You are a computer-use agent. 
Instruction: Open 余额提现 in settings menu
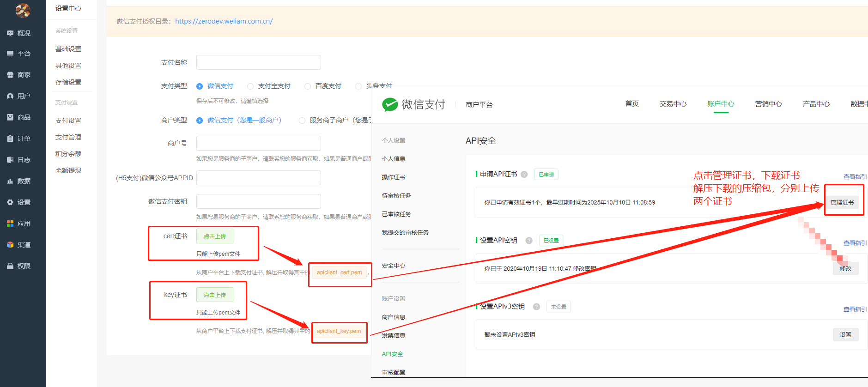[68, 170]
